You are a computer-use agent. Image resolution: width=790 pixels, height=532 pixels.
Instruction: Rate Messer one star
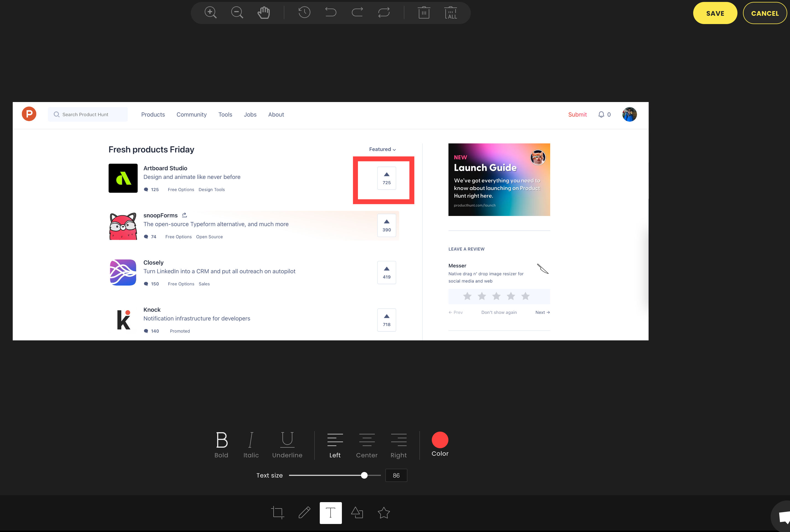coord(467,296)
